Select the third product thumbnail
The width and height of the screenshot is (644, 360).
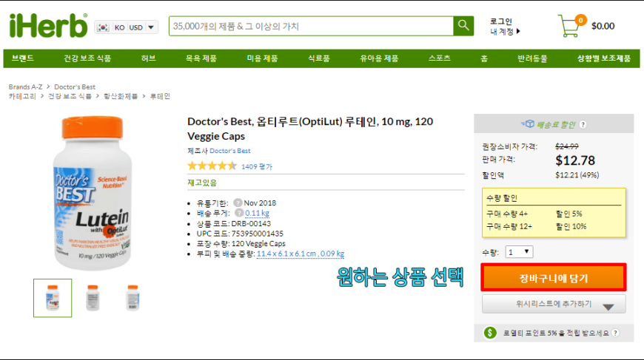133,298
